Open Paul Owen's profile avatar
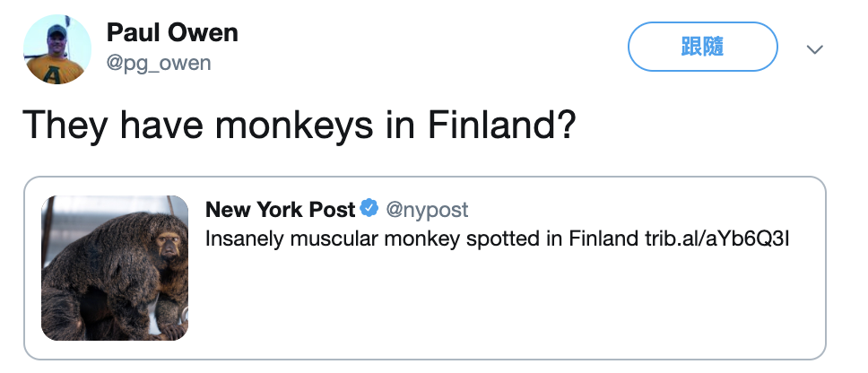 (56, 49)
